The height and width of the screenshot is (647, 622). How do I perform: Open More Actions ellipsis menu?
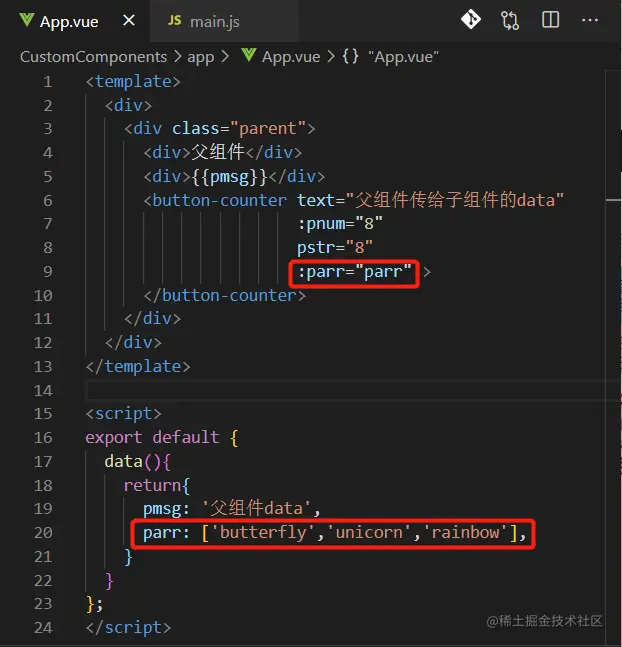coord(590,20)
